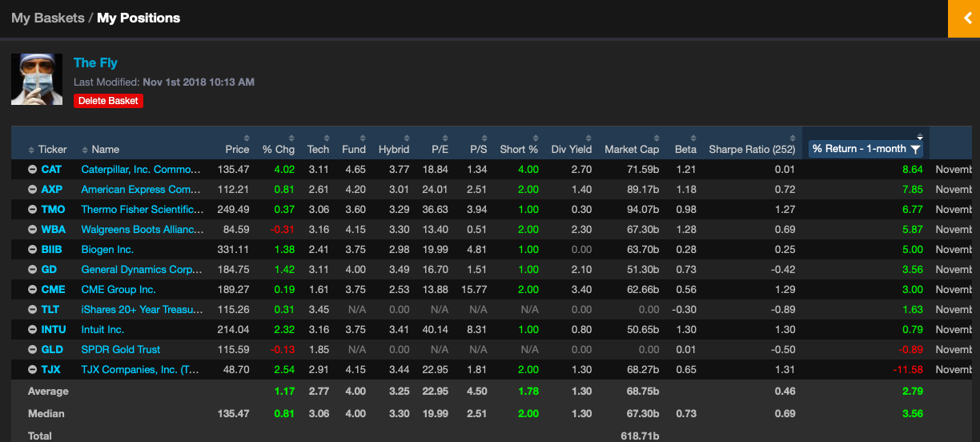Open the WBA ticker link
Image resolution: width=980 pixels, height=442 pixels.
[54, 230]
